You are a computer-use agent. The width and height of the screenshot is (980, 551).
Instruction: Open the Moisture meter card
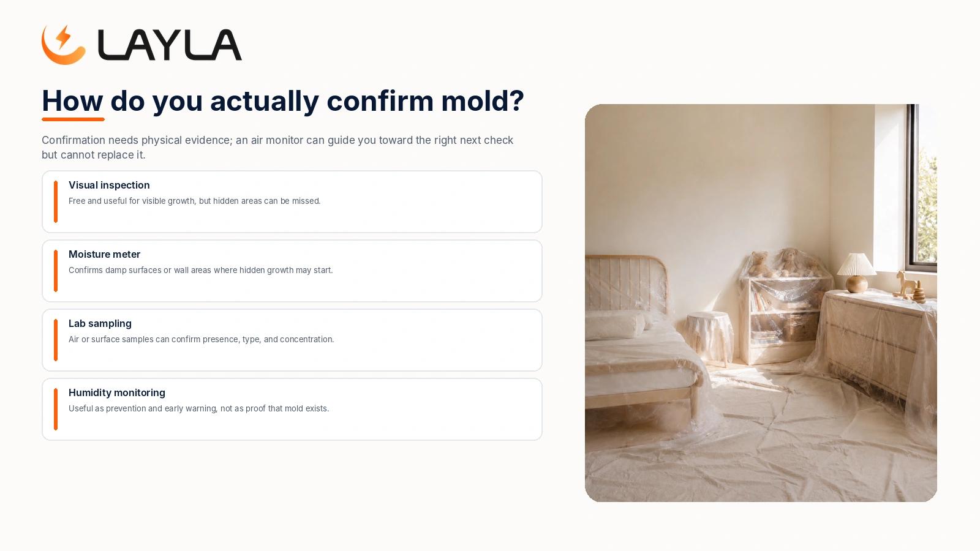tap(292, 271)
